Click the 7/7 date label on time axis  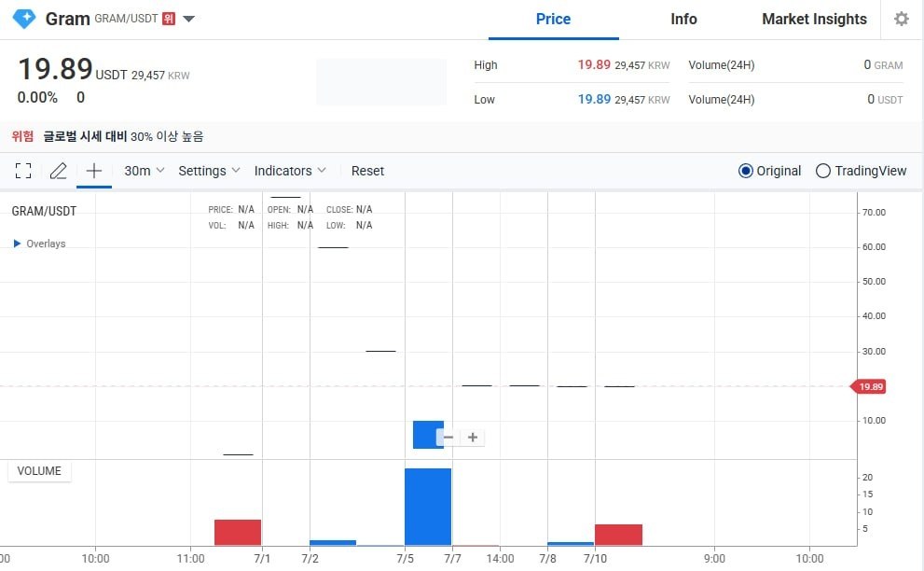pyautogui.click(x=452, y=558)
